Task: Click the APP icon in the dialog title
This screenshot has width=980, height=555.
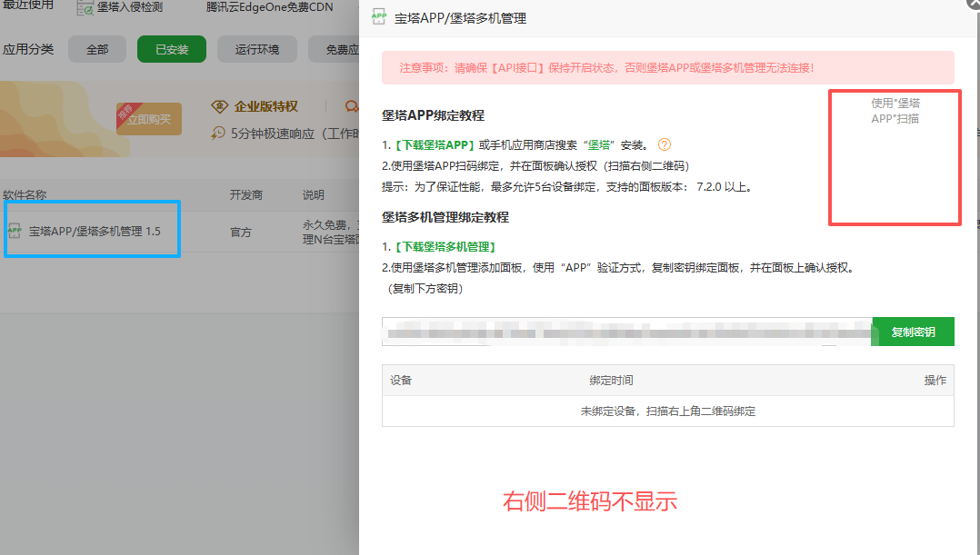Action: coord(379,17)
